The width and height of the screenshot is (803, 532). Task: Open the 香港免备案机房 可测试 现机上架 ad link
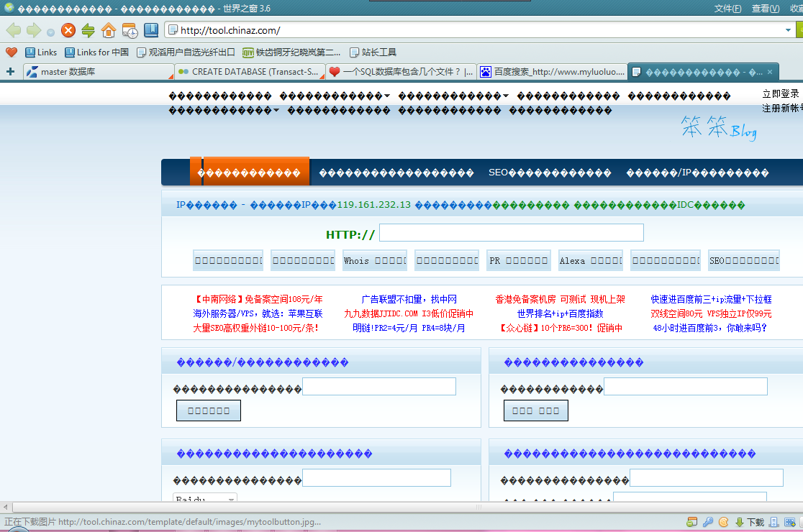pyautogui.click(x=561, y=299)
